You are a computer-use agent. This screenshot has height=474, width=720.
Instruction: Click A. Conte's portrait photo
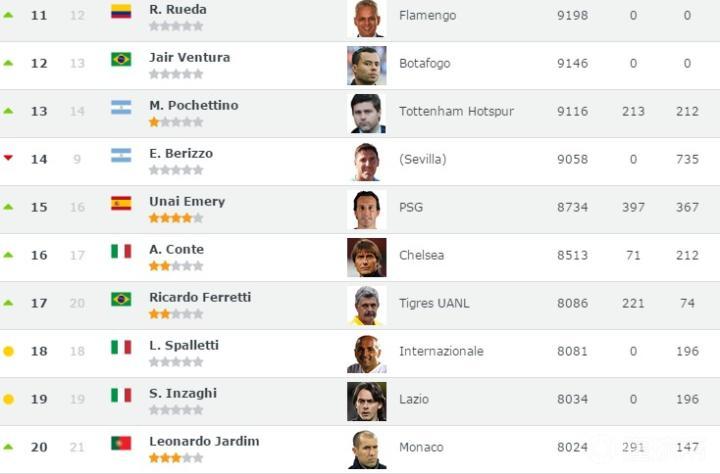[366, 257]
